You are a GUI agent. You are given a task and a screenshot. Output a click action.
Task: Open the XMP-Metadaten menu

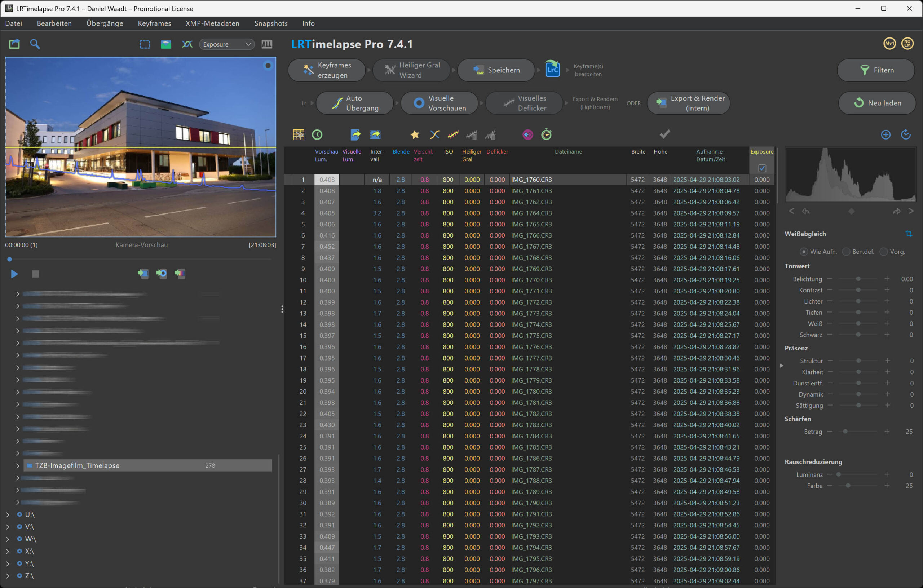(212, 23)
